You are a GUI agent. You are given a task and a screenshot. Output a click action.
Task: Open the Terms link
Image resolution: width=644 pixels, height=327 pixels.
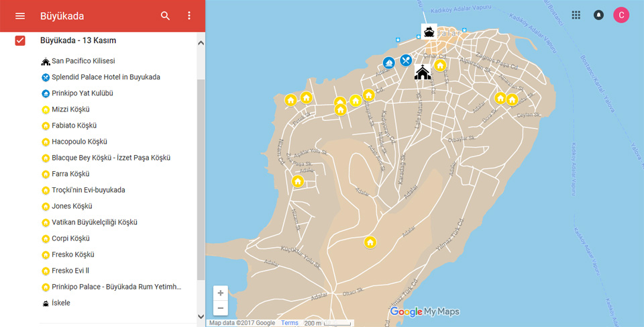(x=290, y=323)
